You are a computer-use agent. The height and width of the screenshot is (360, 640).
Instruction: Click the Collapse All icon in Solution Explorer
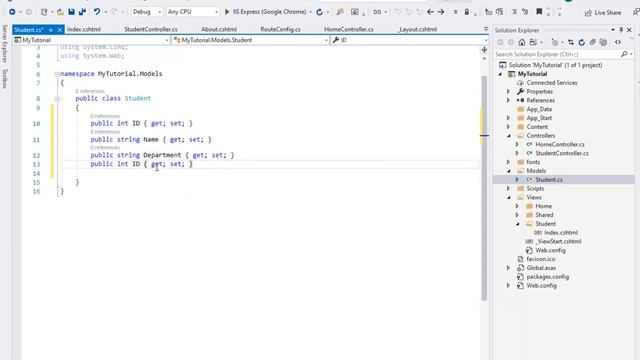593,42
